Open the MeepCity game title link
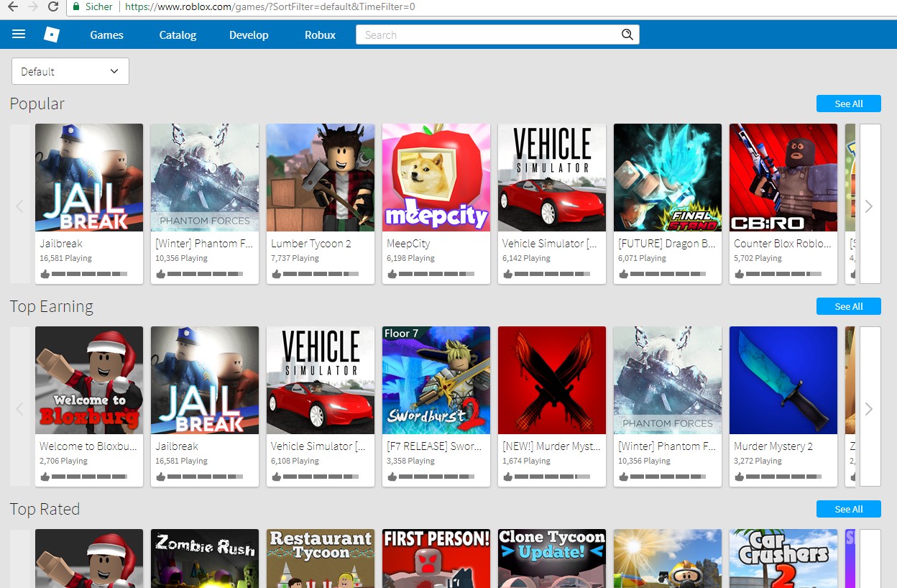Image resolution: width=897 pixels, height=588 pixels. (408, 244)
